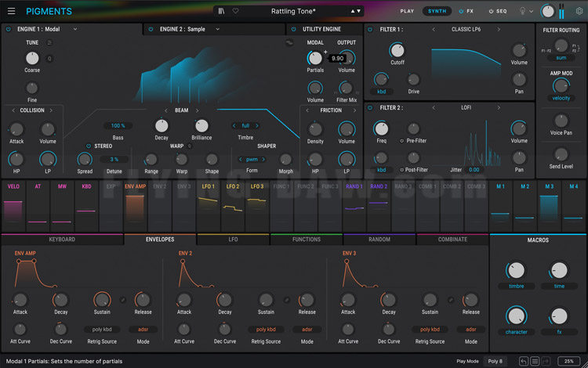Click the heart icon to favorite preset

click(x=235, y=11)
